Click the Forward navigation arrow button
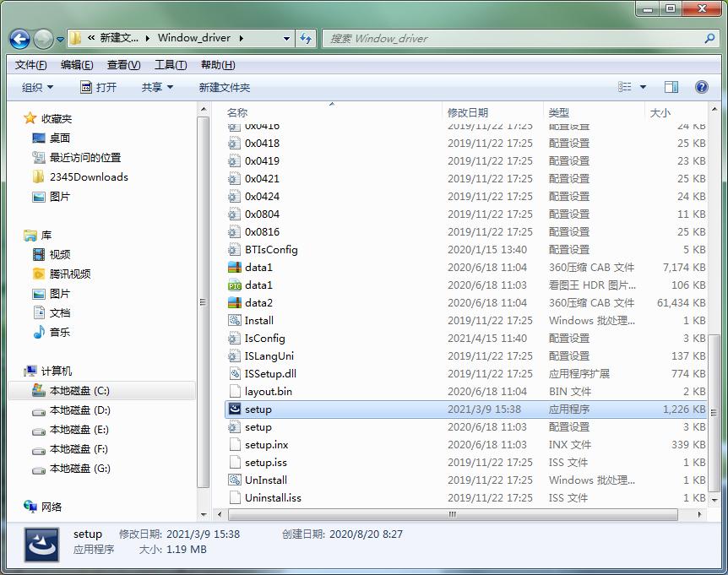Image resolution: width=728 pixels, height=575 pixels. pyautogui.click(x=44, y=39)
